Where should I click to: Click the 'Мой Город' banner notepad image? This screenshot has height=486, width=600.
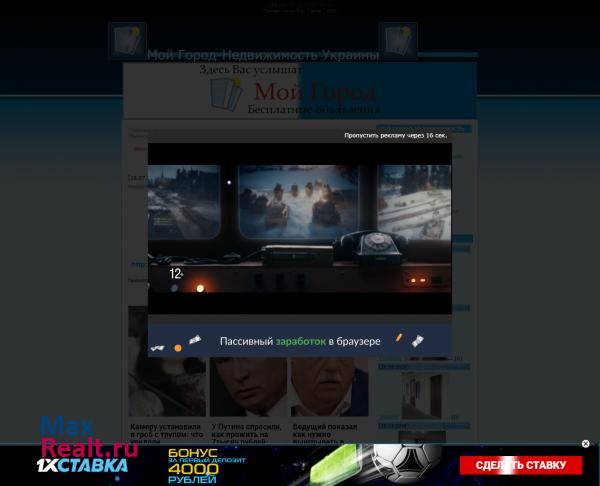click(226, 94)
